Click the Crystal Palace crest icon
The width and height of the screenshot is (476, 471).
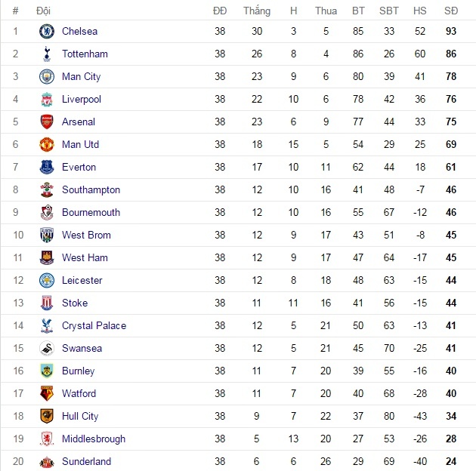(47, 326)
